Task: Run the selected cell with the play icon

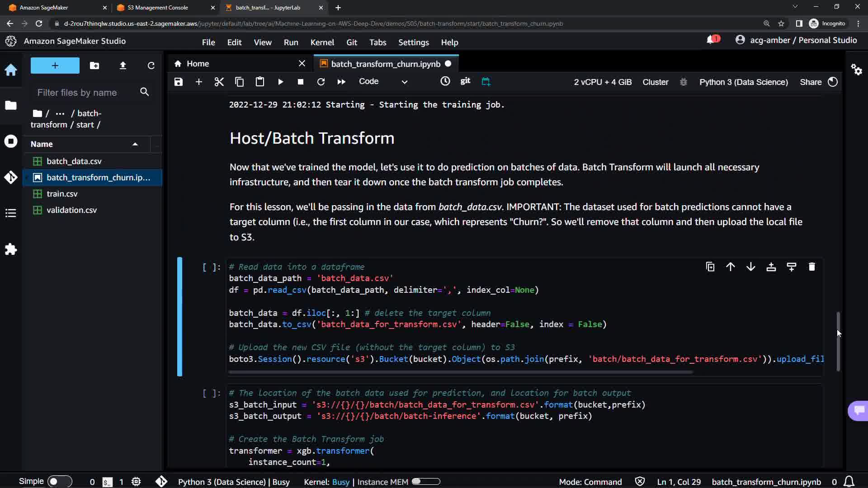Action: tap(280, 82)
